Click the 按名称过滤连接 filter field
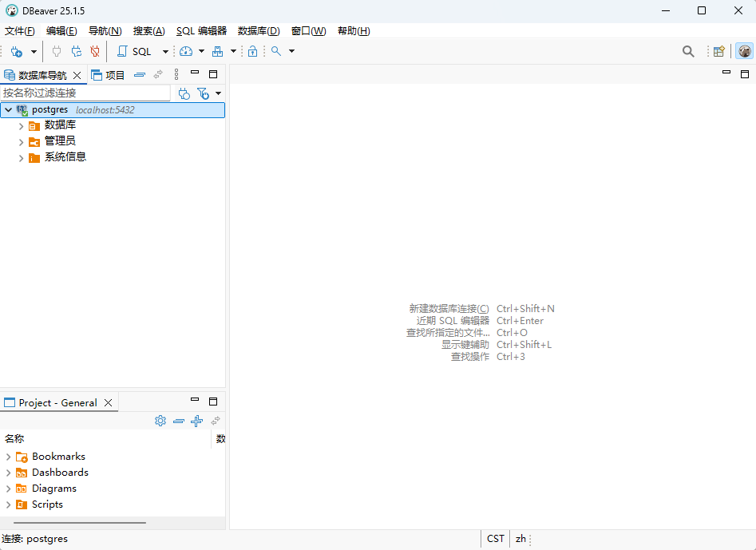 [x=86, y=93]
